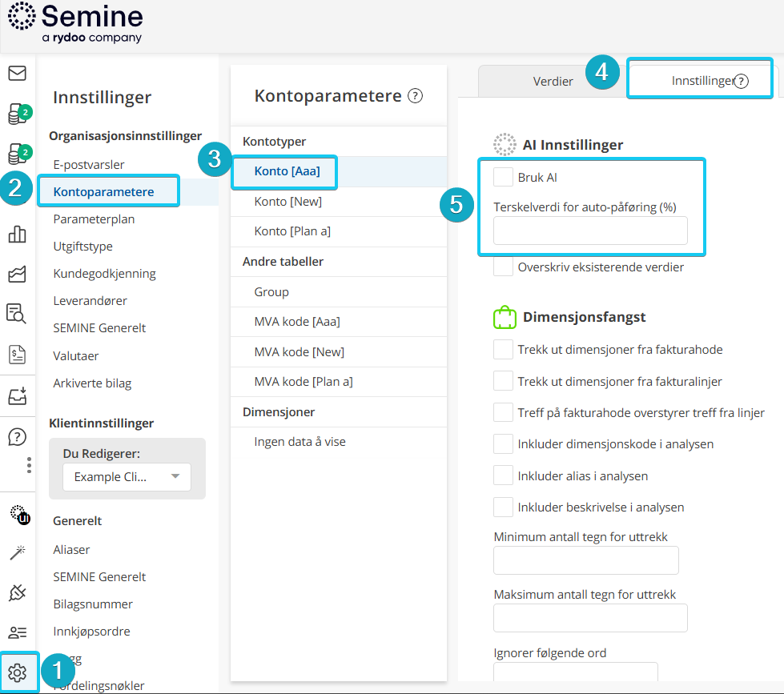Viewport: 784px width, 694px height.
Task: Click the bar chart icon in sidebar
Action: [x=17, y=235]
